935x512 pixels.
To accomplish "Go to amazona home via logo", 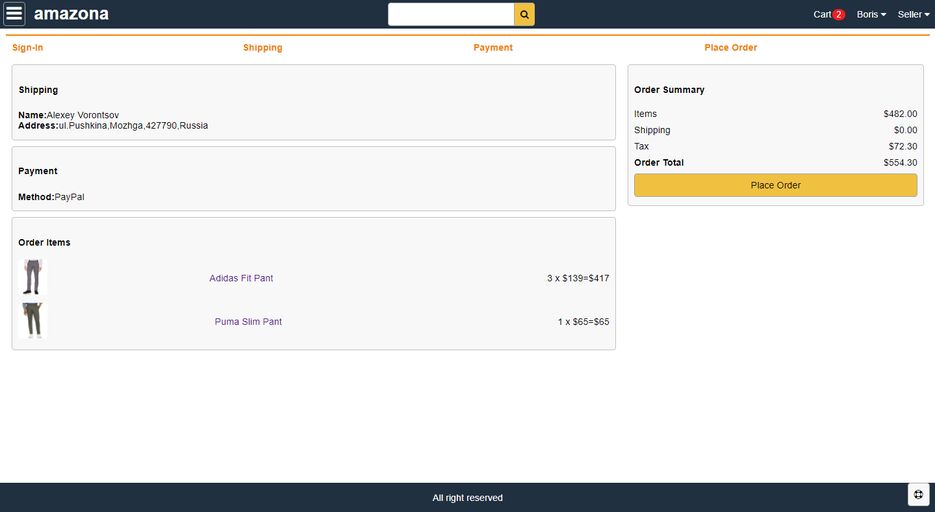I will pos(71,14).
